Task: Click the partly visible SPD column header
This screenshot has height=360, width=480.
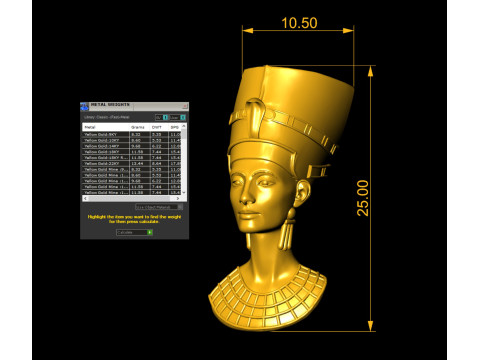Action: (x=175, y=127)
